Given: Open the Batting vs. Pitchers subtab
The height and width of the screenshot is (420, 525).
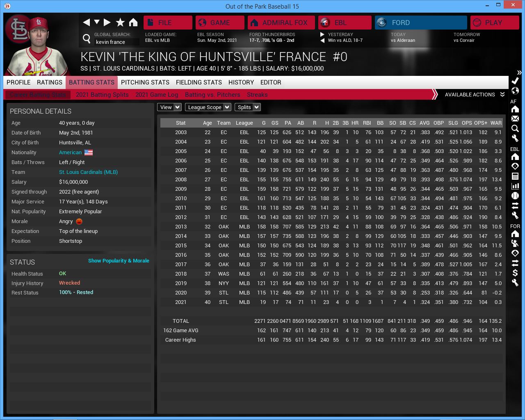Looking at the screenshot, I should pyautogui.click(x=212, y=95).
